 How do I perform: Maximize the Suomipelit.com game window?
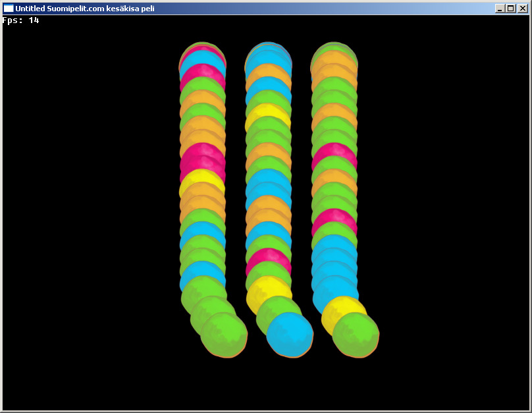click(x=511, y=9)
